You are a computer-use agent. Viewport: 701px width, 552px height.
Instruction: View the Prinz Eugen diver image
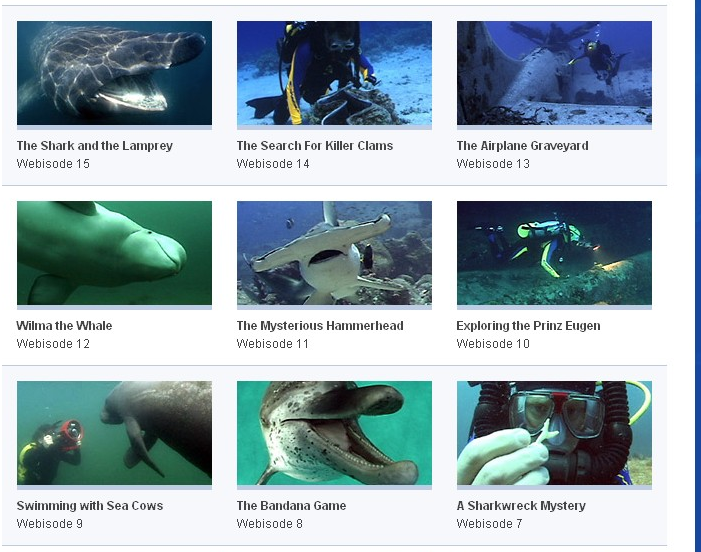[554, 253]
